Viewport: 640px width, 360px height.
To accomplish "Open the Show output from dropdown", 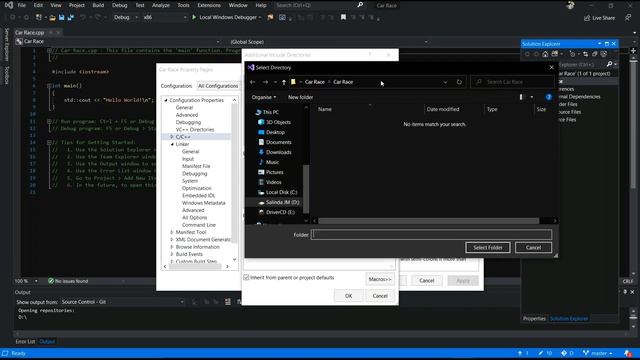I will 122,302.
